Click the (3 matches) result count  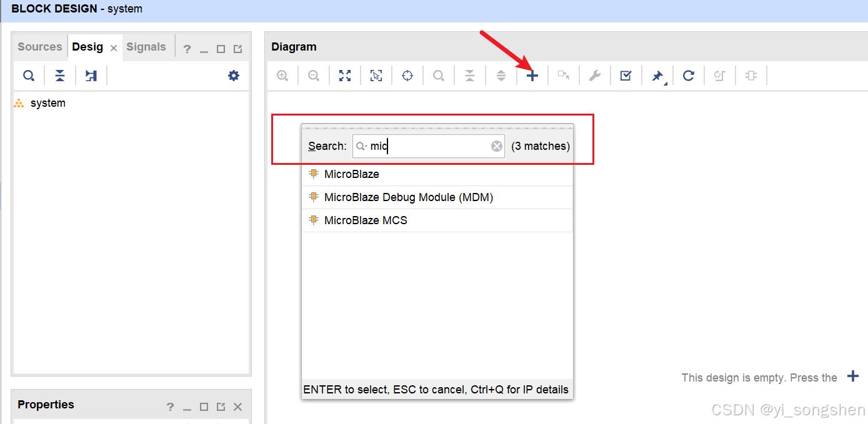[541, 146]
